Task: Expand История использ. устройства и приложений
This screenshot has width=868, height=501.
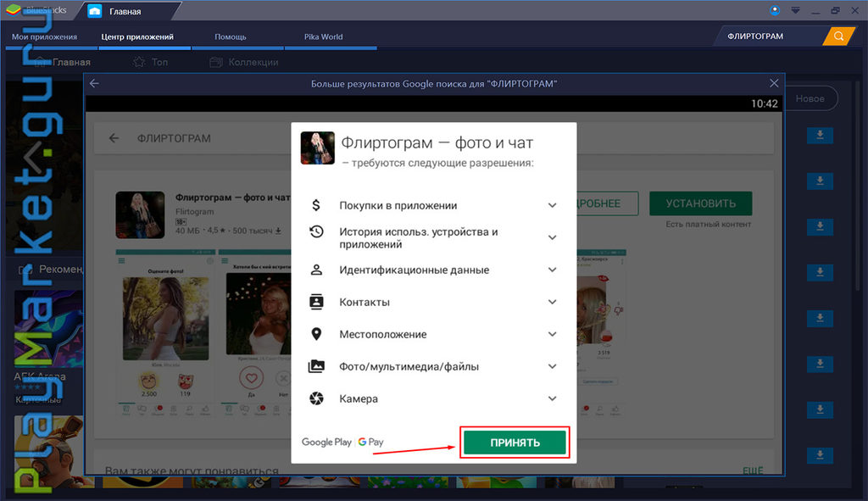Action: (x=552, y=237)
